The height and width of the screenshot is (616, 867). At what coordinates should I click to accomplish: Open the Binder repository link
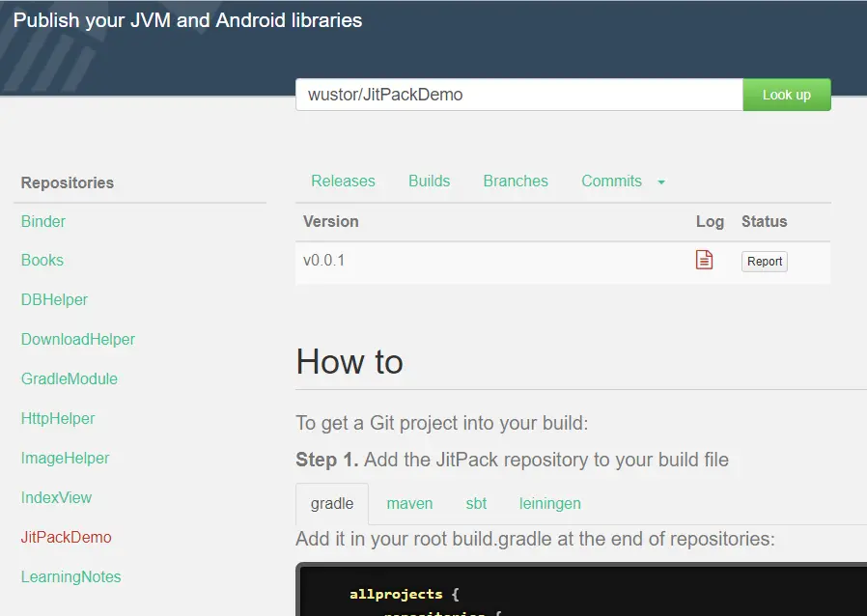[x=43, y=222]
